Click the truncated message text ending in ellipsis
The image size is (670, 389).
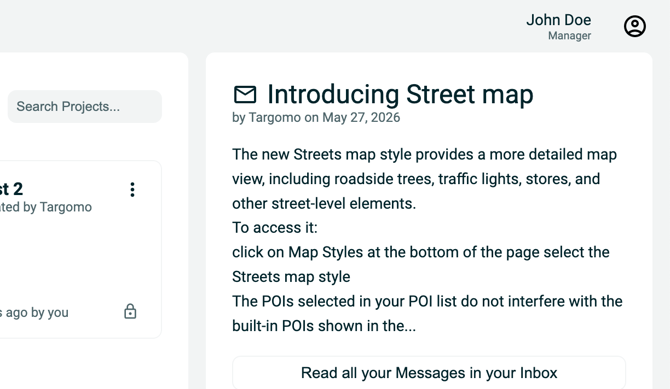coord(427,313)
